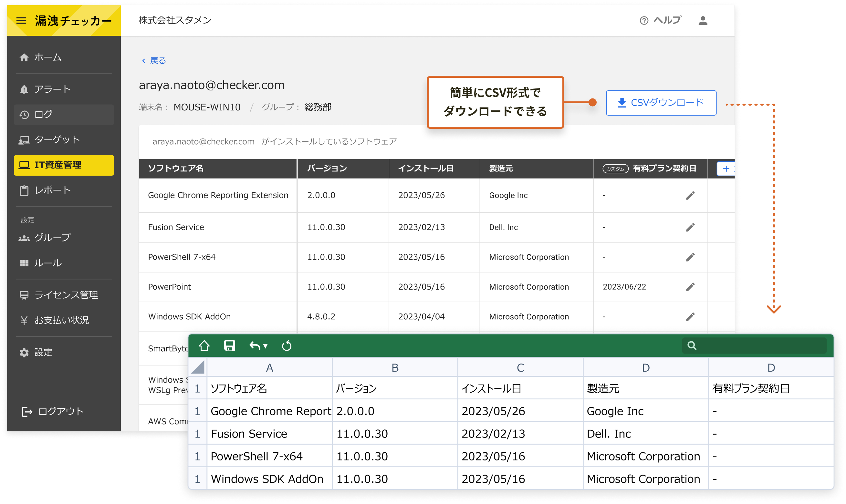Open the ライセンス管理 menu item
Viewport: 846px width, 504px height.
[64, 295]
